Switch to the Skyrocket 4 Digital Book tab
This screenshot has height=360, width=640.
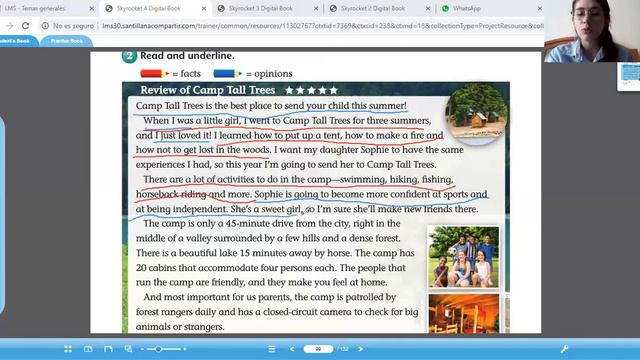tap(149, 8)
